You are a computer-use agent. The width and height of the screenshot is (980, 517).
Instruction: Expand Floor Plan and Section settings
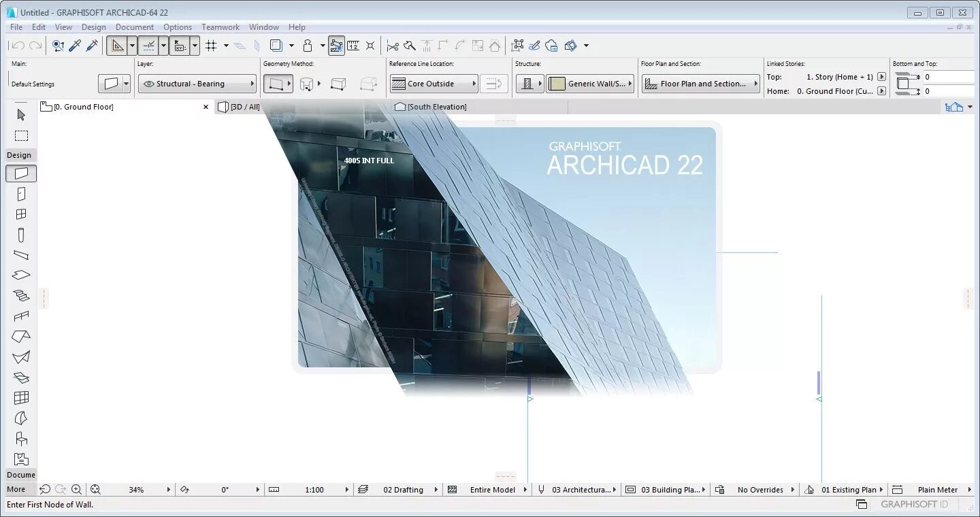pyautogui.click(x=700, y=84)
